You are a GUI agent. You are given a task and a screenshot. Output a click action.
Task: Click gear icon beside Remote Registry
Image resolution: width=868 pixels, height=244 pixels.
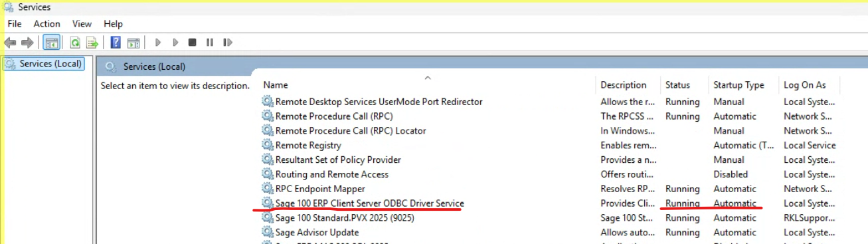pyautogui.click(x=268, y=146)
